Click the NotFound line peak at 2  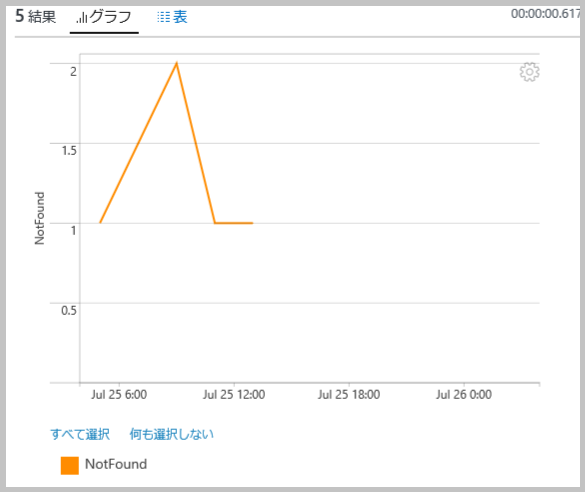176,63
